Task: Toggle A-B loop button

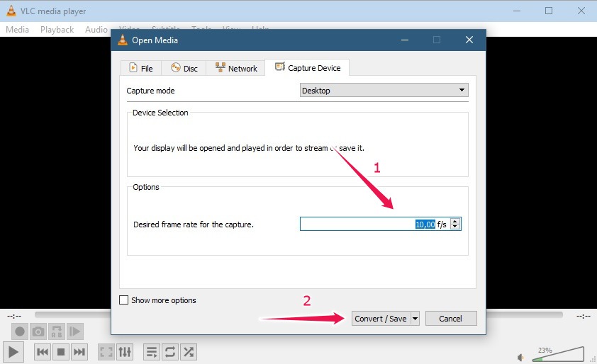Action: (x=56, y=331)
